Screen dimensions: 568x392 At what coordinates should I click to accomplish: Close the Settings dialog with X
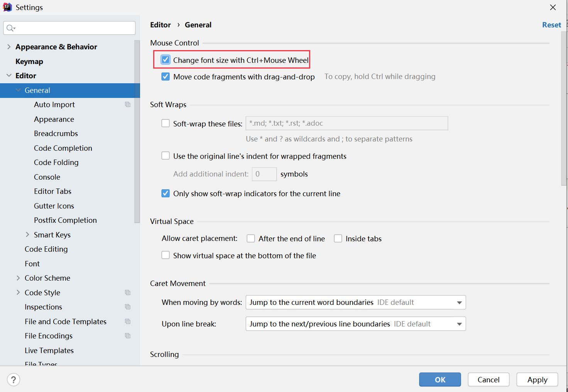[x=553, y=7]
